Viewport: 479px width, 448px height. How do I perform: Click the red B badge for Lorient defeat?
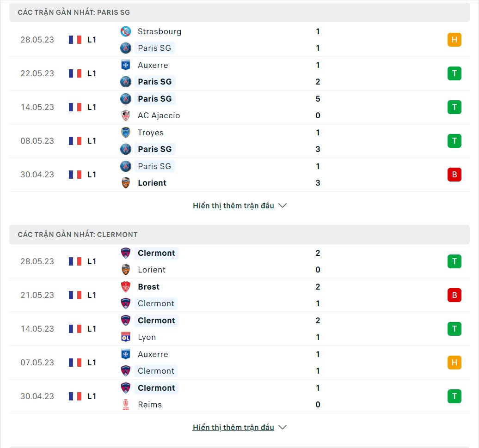(454, 175)
